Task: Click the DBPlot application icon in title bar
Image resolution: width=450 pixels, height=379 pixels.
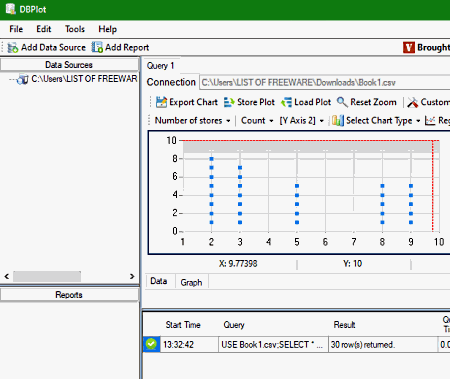Action: click(11, 8)
